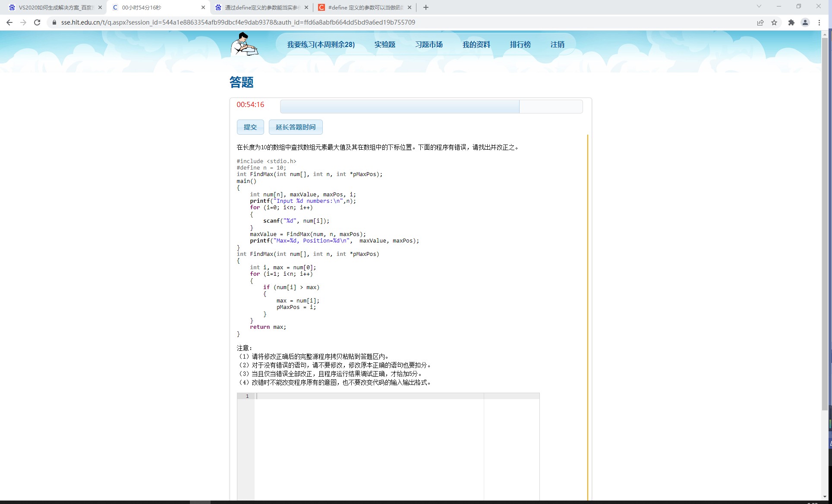This screenshot has width=832, height=504.
Task: Click the answer time progress bar
Action: [x=431, y=107]
